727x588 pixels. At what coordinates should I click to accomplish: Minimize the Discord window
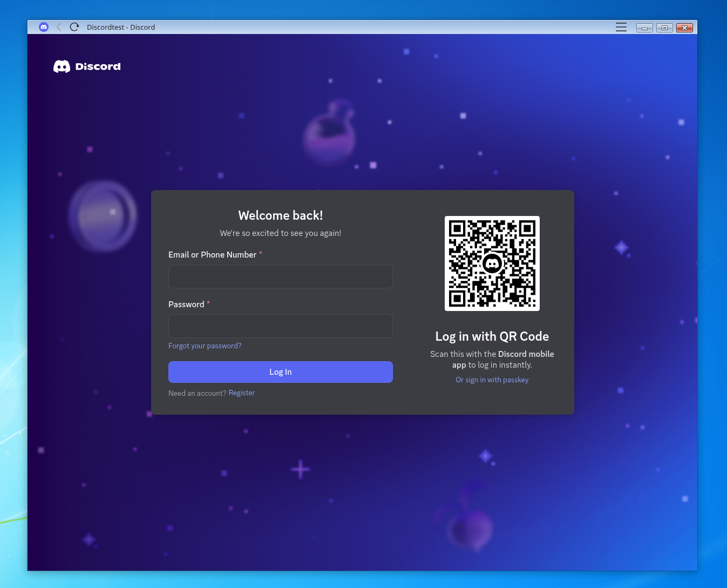[644, 28]
